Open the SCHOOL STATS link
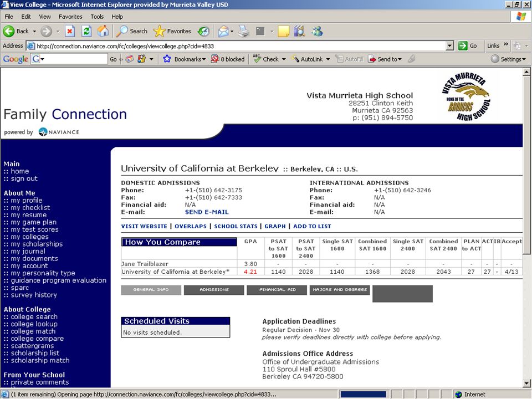The image size is (532, 399). pyautogui.click(x=236, y=226)
